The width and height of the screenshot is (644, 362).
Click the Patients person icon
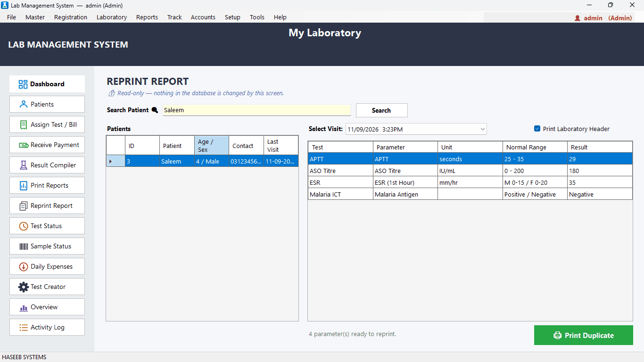pyautogui.click(x=23, y=104)
